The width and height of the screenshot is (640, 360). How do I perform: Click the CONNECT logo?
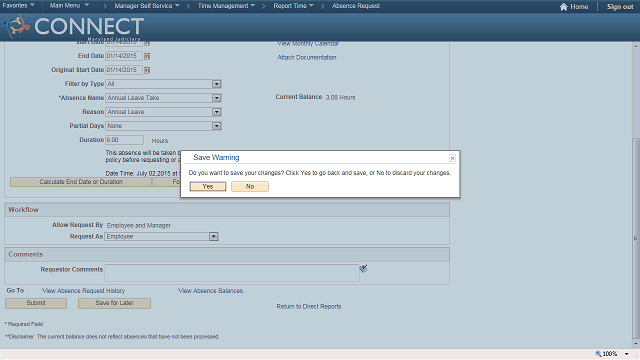click(x=73, y=27)
